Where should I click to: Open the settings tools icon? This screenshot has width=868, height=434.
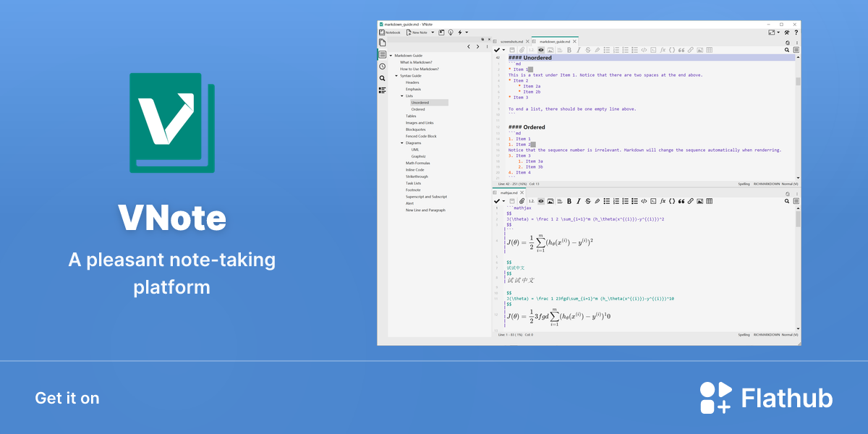pos(787,32)
